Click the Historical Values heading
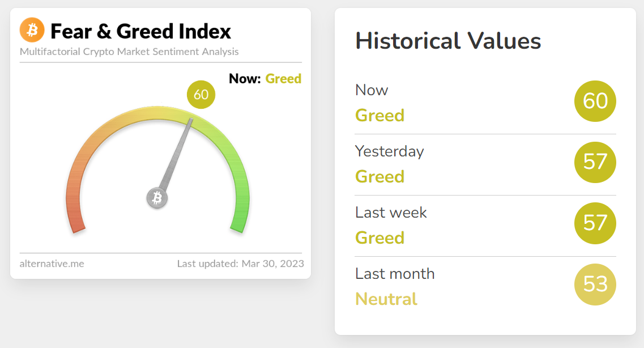The height and width of the screenshot is (348, 644). tap(448, 41)
